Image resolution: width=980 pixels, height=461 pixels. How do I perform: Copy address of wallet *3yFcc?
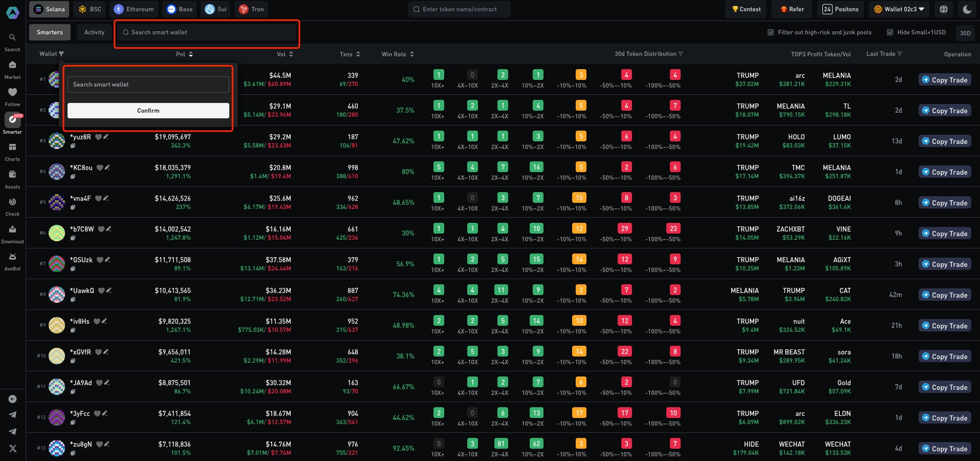pos(73,423)
